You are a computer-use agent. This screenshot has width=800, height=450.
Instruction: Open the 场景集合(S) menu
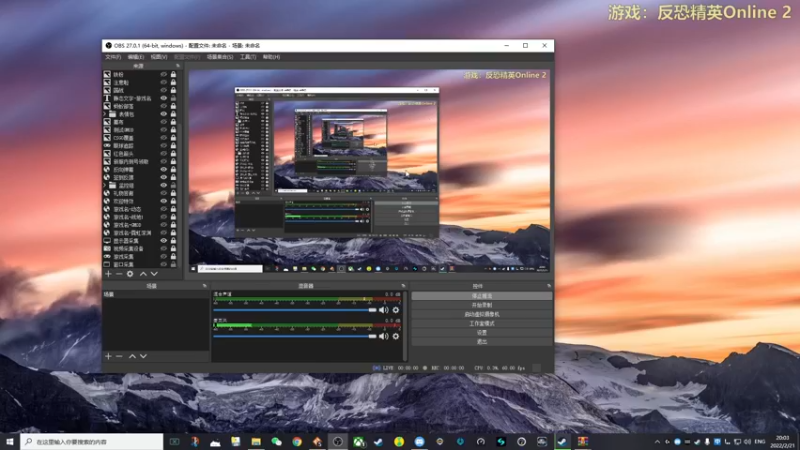[220, 57]
